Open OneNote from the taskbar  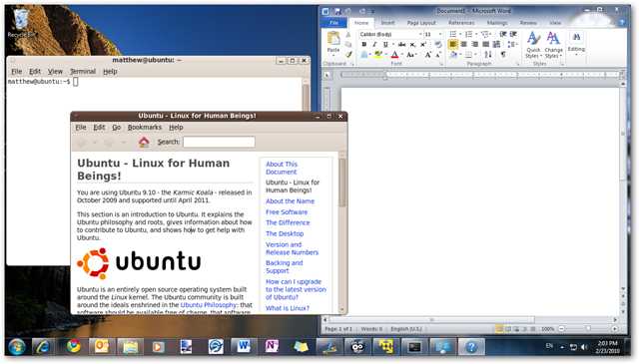click(272, 346)
